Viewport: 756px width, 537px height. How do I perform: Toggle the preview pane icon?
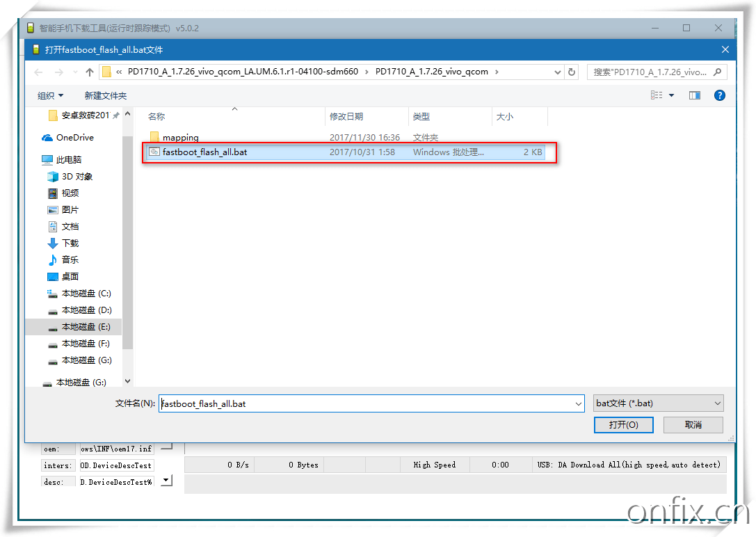(x=694, y=95)
